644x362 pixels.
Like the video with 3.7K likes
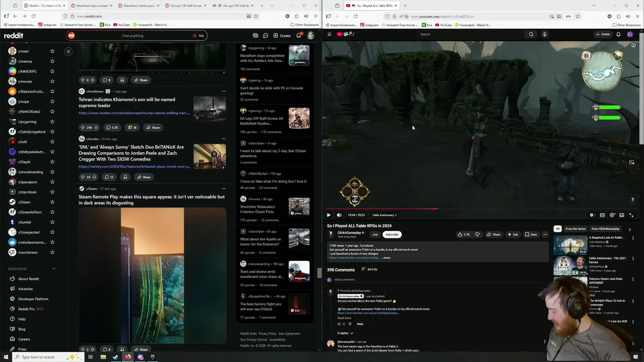[x=463, y=234]
